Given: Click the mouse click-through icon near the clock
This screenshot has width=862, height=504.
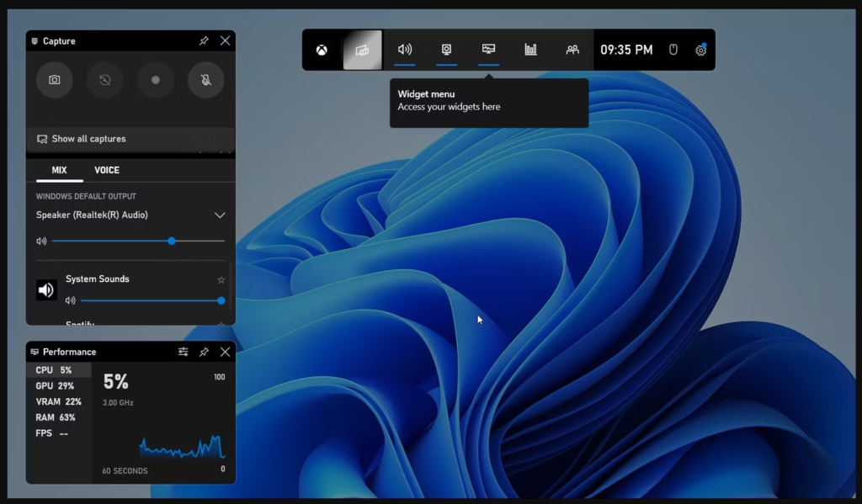Looking at the screenshot, I should (673, 50).
